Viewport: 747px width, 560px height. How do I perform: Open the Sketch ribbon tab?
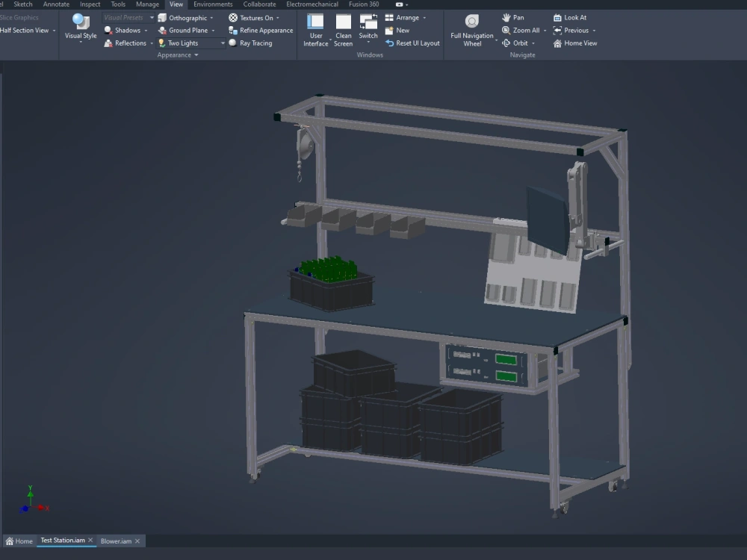point(23,4)
